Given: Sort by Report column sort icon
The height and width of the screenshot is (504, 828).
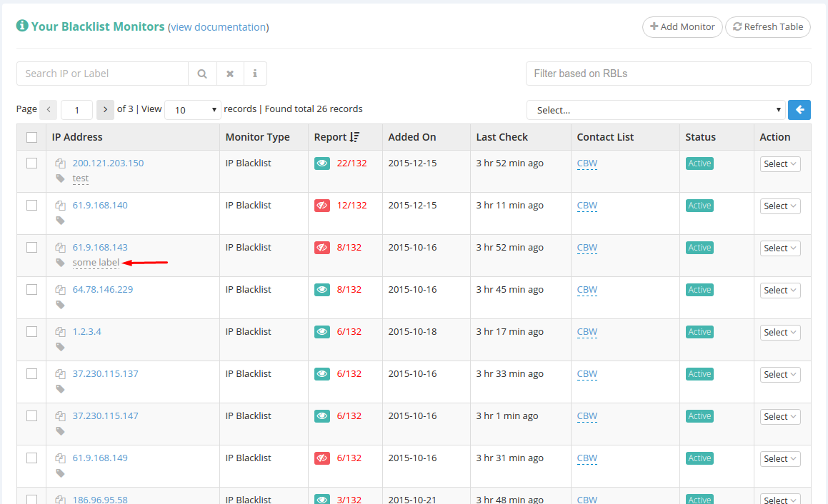Looking at the screenshot, I should click(354, 137).
